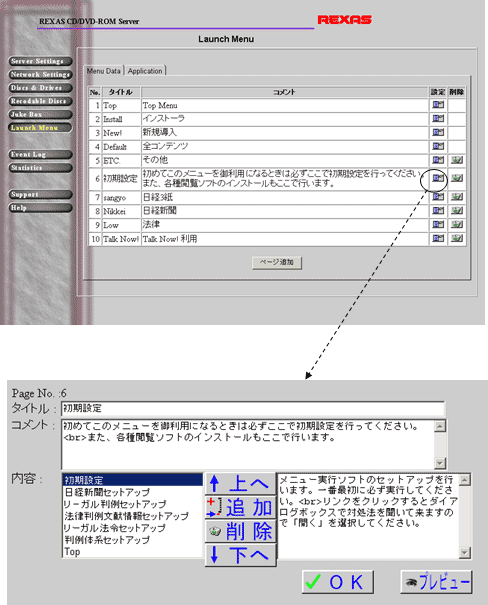
Task: Switch to the Application tab
Action: point(145,71)
